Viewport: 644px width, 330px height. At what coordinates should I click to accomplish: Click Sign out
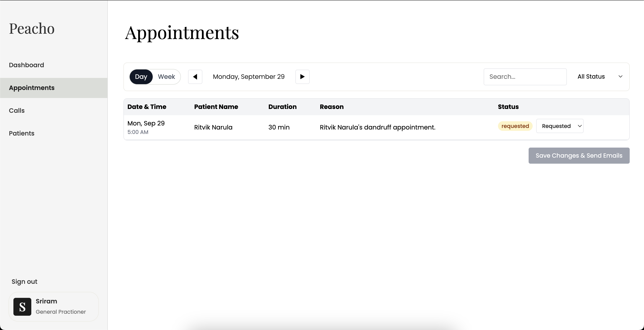(x=25, y=282)
